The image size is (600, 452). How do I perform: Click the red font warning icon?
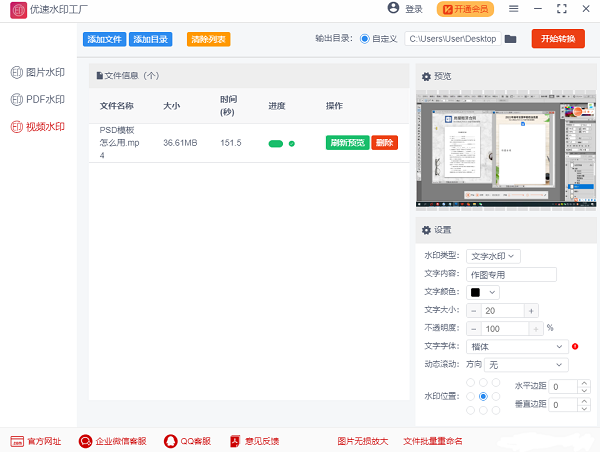click(x=576, y=346)
